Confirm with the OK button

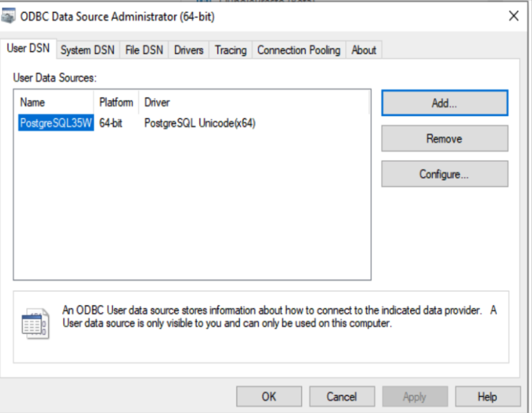pyautogui.click(x=269, y=396)
